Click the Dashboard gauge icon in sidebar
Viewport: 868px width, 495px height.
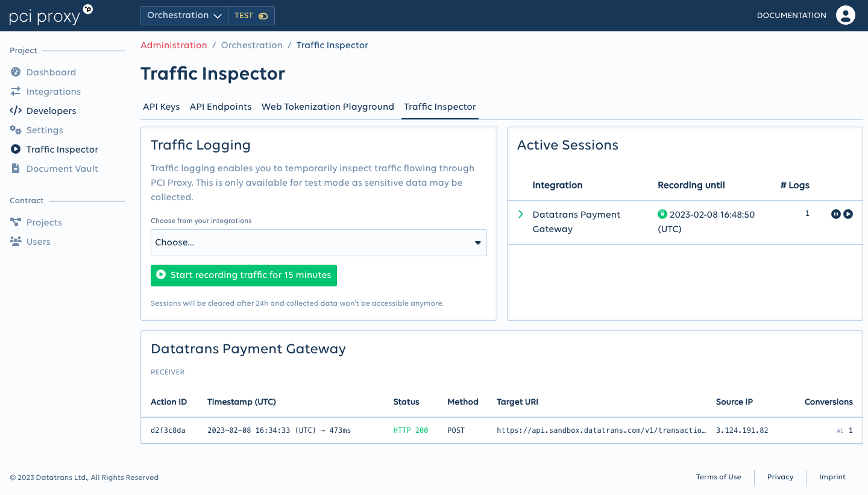coord(16,72)
